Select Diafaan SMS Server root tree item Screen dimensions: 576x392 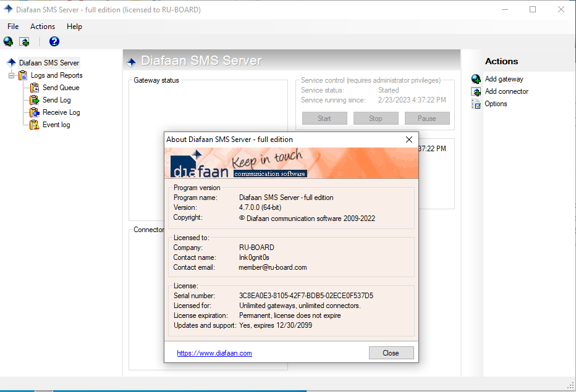[x=49, y=63]
